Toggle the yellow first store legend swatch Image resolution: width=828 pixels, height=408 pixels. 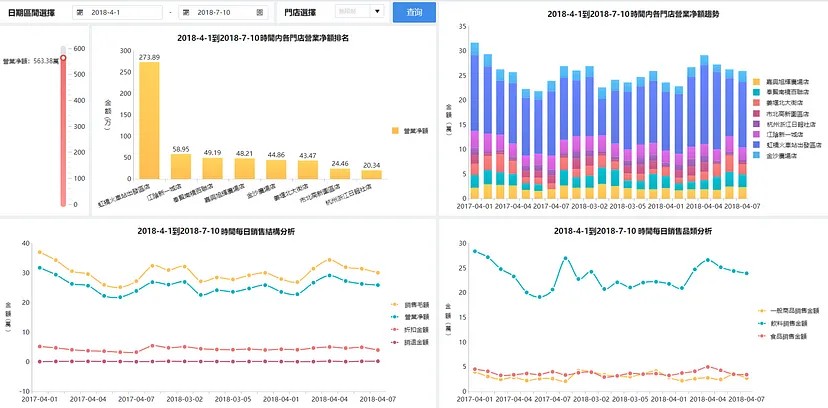click(756, 83)
